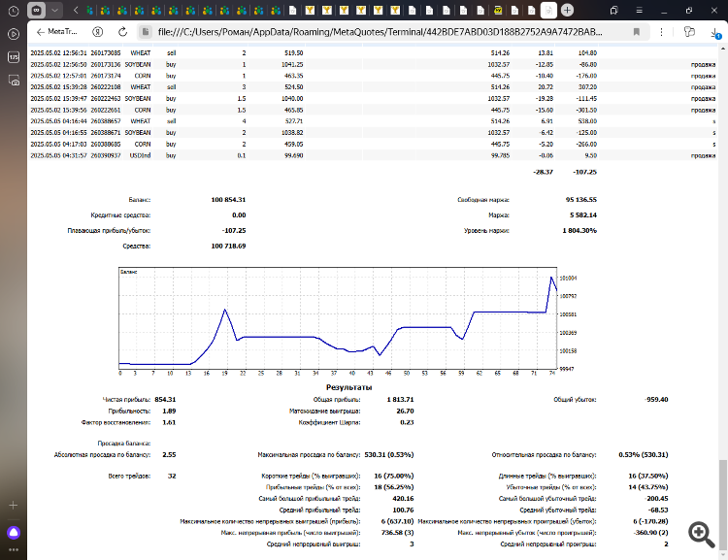This screenshot has width=728, height=560.
Task: Select the active white page tab
Action: (x=548, y=11)
